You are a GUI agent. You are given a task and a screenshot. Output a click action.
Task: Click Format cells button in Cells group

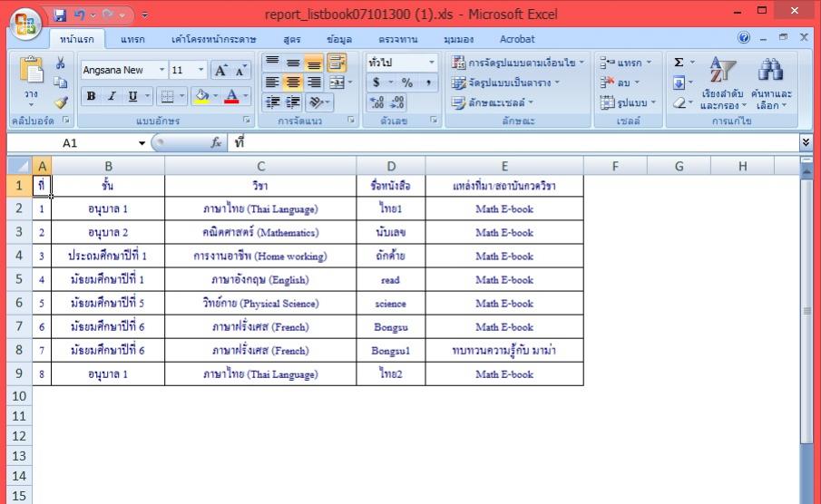pos(628,102)
